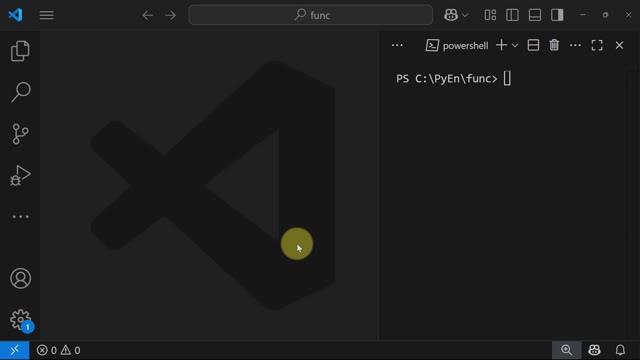Expand the Copilot dropdown chevron in title bar
The width and height of the screenshot is (640, 360).
465,16
